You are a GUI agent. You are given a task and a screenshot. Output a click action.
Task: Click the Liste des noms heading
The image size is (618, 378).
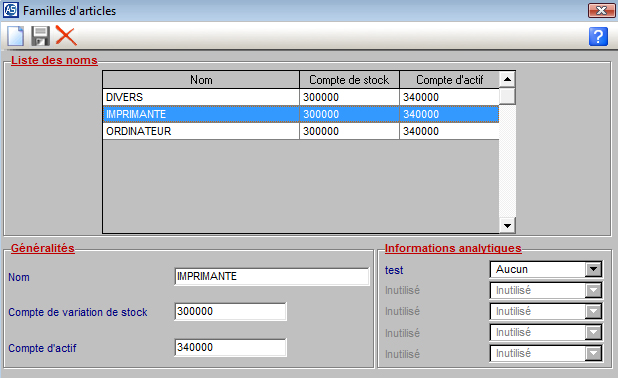click(54, 60)
